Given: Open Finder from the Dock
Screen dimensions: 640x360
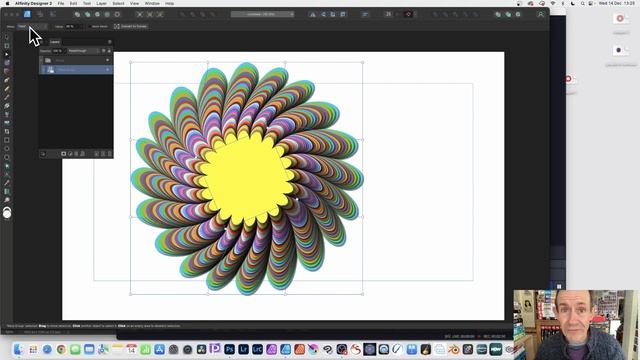Looking at the screenshot, I should [x=18, y=349].
